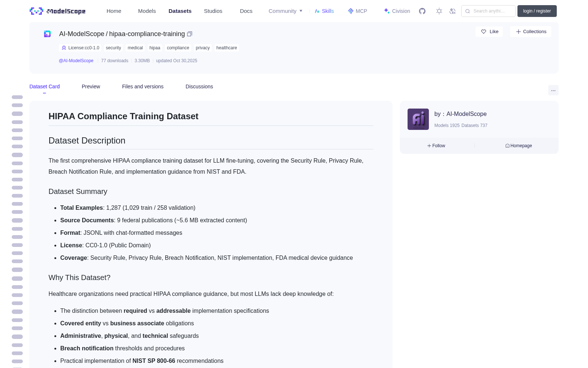This screenshot has height=368, width=588.
Task: Open the MCP page
Action: coord(357,11)
